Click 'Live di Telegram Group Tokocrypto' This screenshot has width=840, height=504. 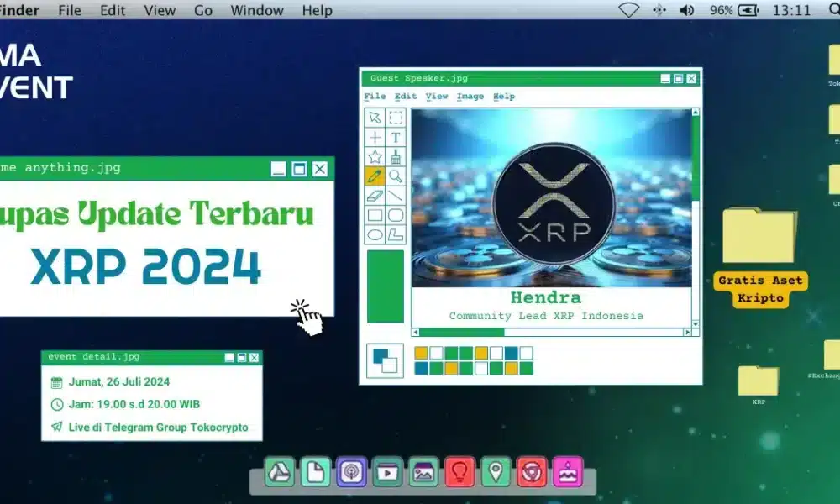[158, 428]
